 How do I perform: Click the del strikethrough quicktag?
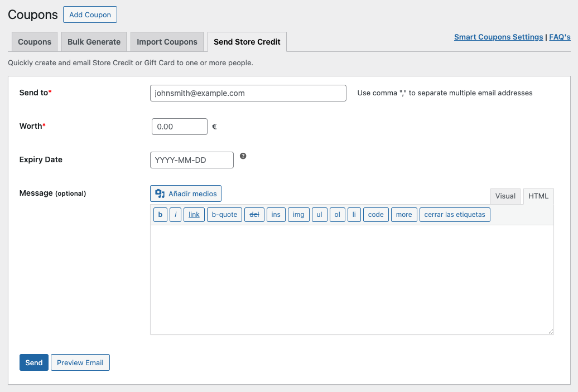coord(254,215)
